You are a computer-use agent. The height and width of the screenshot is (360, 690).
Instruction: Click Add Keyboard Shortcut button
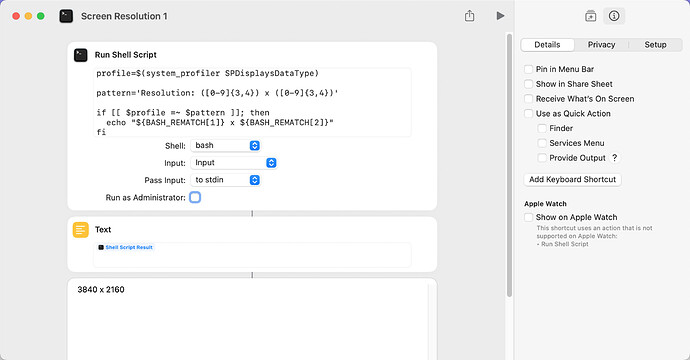[573, 180]
